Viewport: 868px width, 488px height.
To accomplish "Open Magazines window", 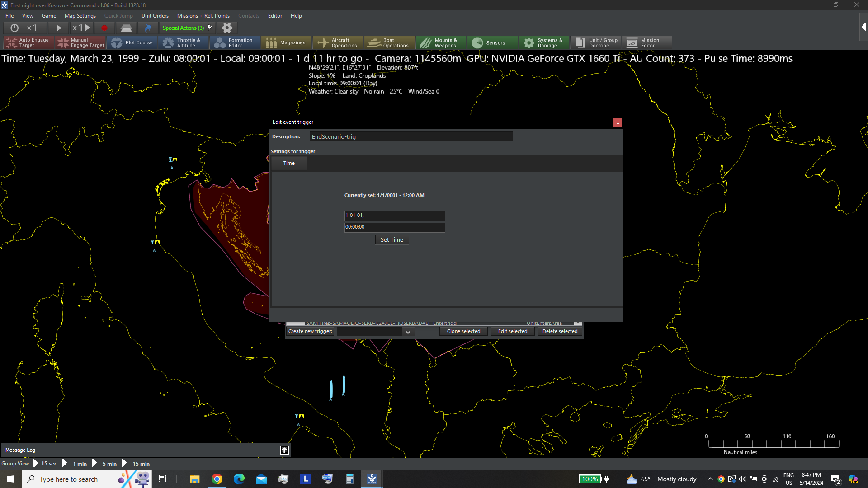I will point(286,43).
